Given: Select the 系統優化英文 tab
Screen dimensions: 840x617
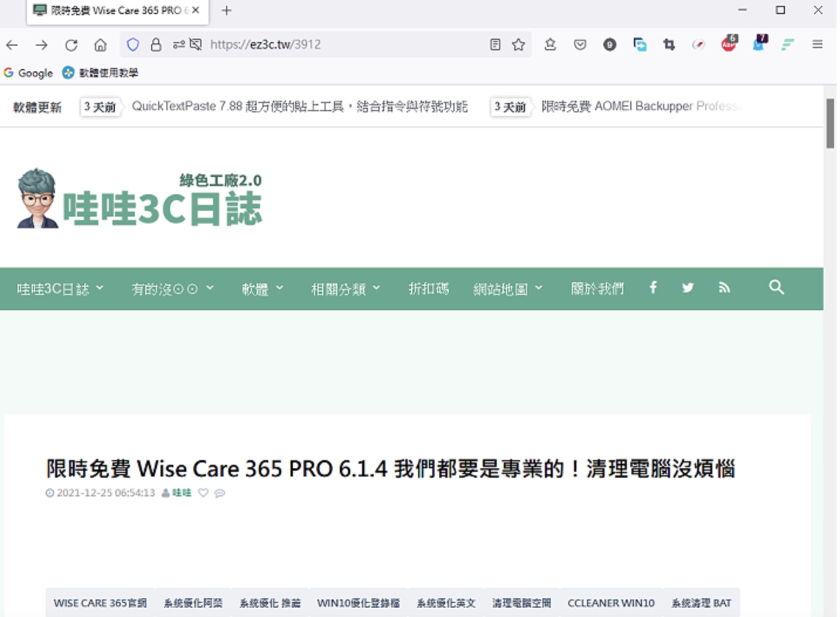Looking at the screenshot, I should pos(446,603).
